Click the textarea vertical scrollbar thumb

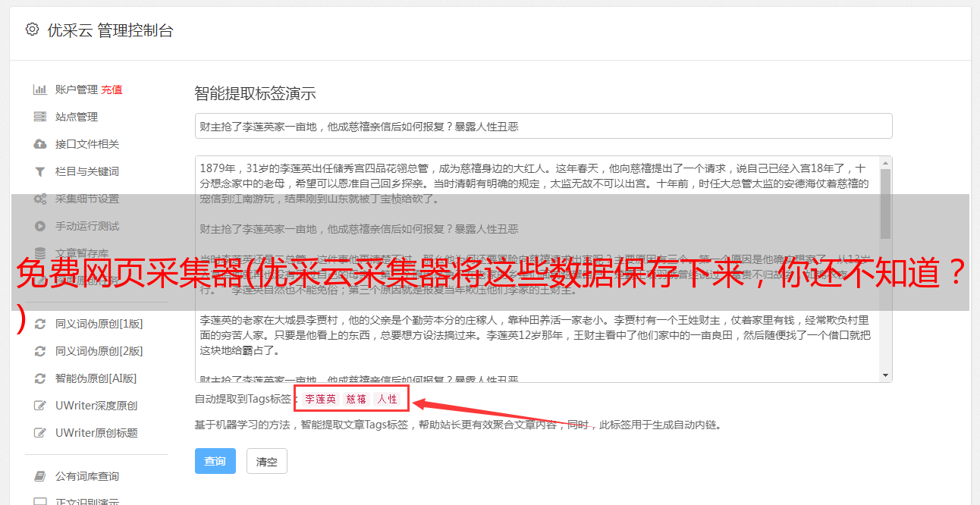point(885,204)
